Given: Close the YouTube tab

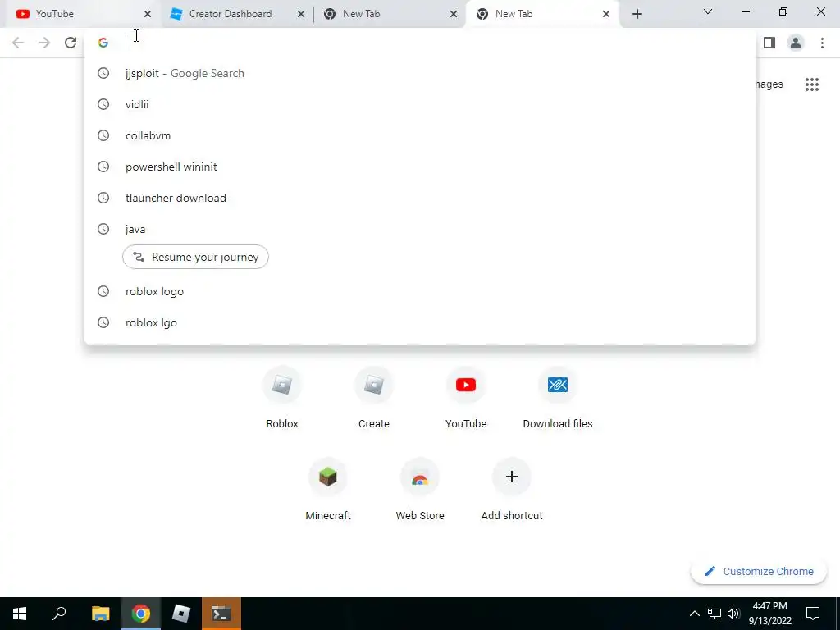Looking at the screenshot, I should click(x=148, y=14).
